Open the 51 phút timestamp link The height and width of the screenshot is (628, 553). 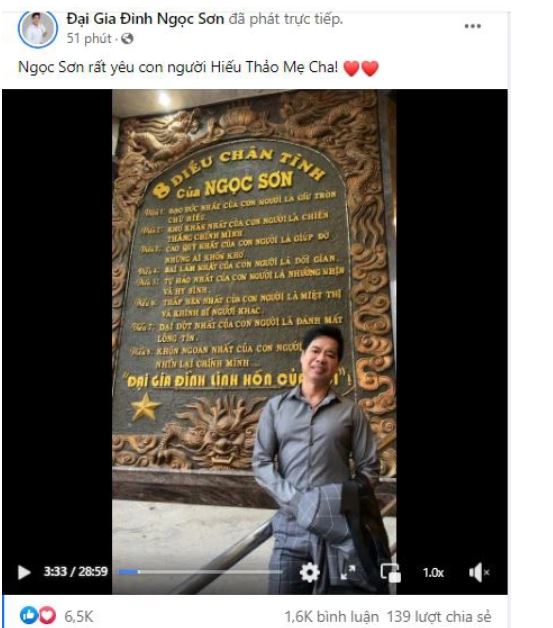coord(89,38)
